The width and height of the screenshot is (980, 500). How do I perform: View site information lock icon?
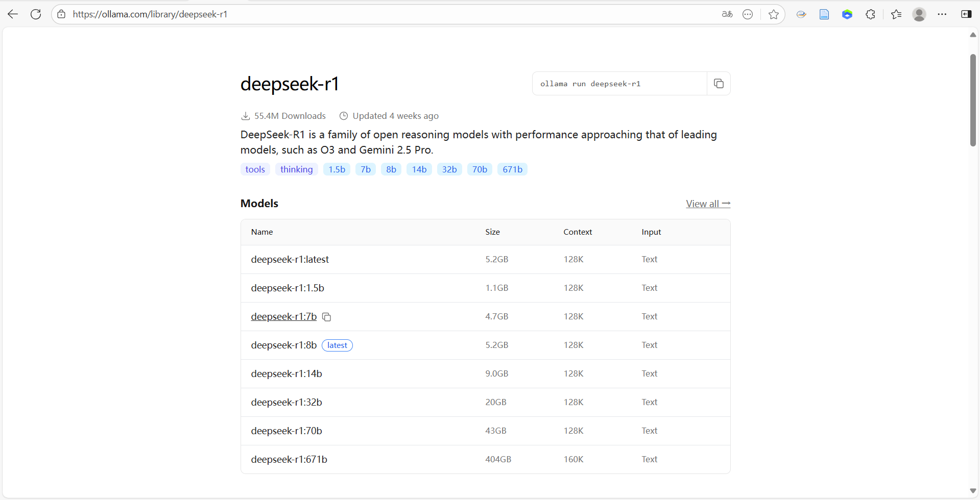[61, 14]
